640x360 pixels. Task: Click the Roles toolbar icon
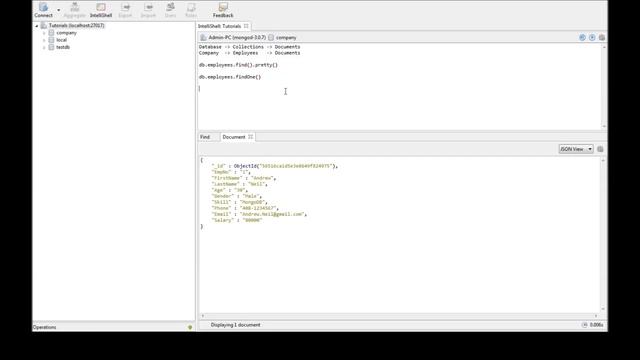[x=191, y=10]
